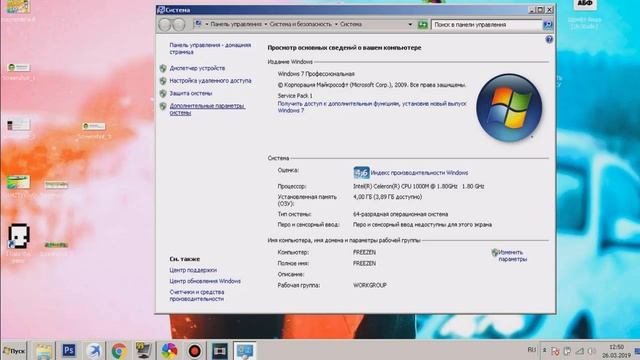The height and width of the screenshot is (360, 640).
Task: Open Центр поддержки link
Action: (193, 270)
